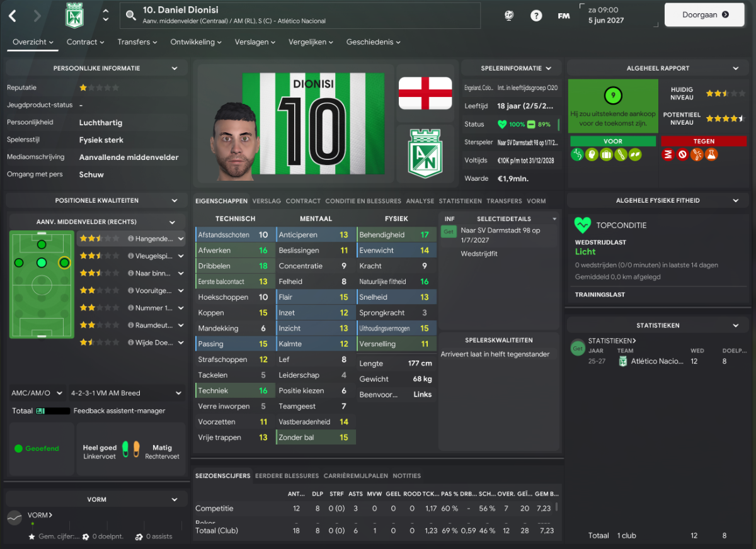Open the world globe icon
The width and height of the screenshot is (756, 549).
point(509,16)
